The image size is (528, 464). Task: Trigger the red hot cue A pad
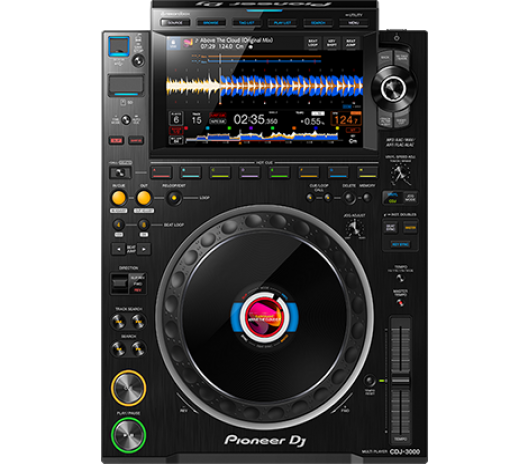[161, 172]
